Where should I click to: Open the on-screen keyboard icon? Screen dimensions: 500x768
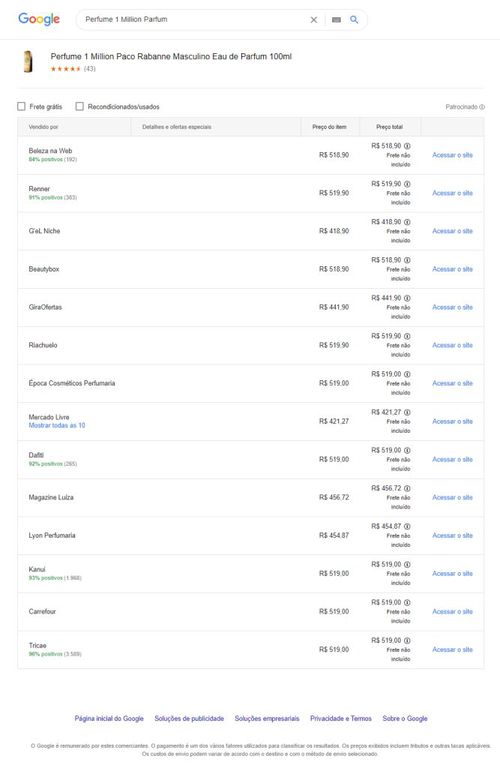click(x=336, y=20)
